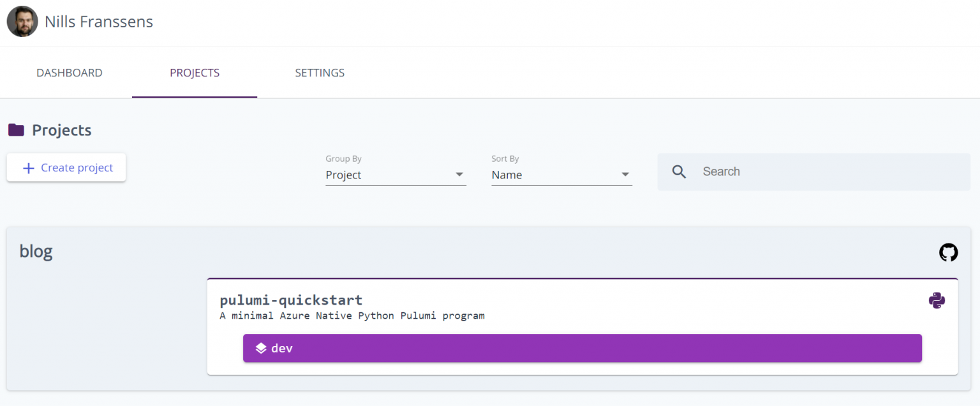Select the PROJECTS tab
980x406 pixels.
194,73
